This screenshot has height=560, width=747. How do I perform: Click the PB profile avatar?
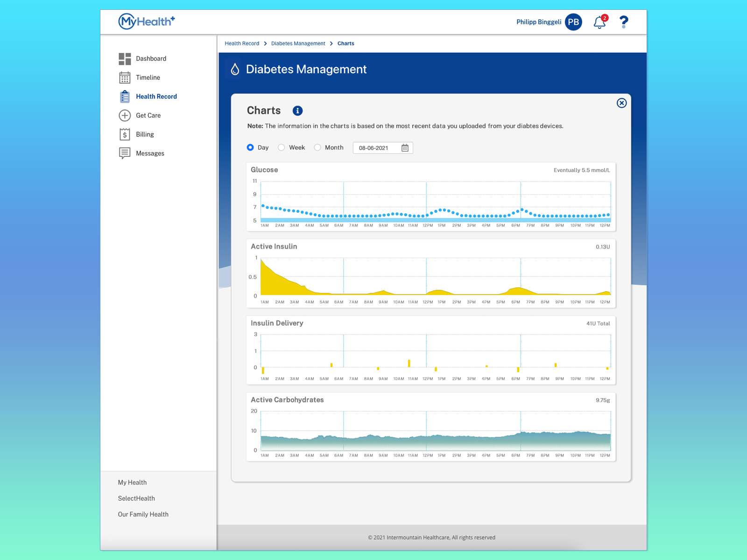click(574, 22)
